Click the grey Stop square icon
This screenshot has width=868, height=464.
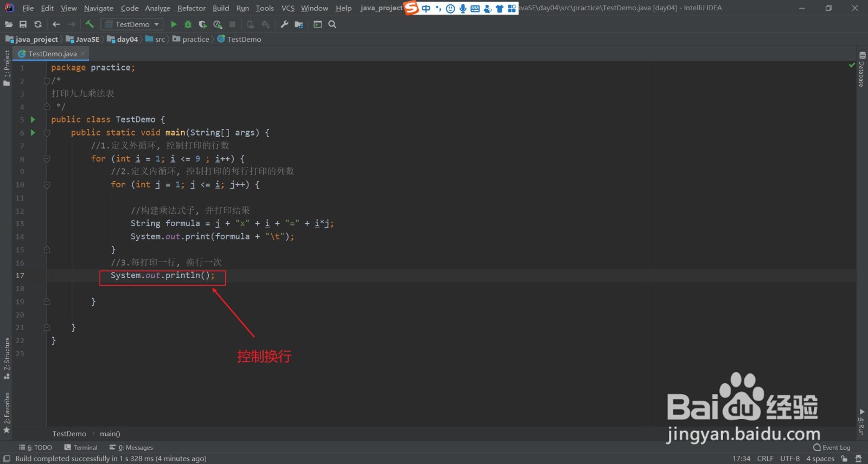233,24
